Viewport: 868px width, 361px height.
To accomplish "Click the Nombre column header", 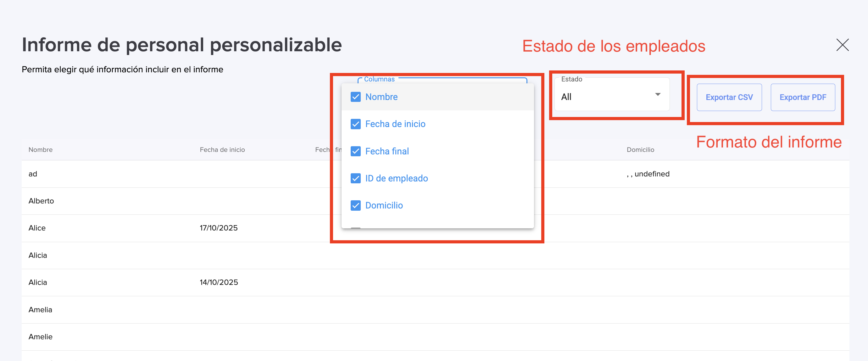I will click(41, 150).
